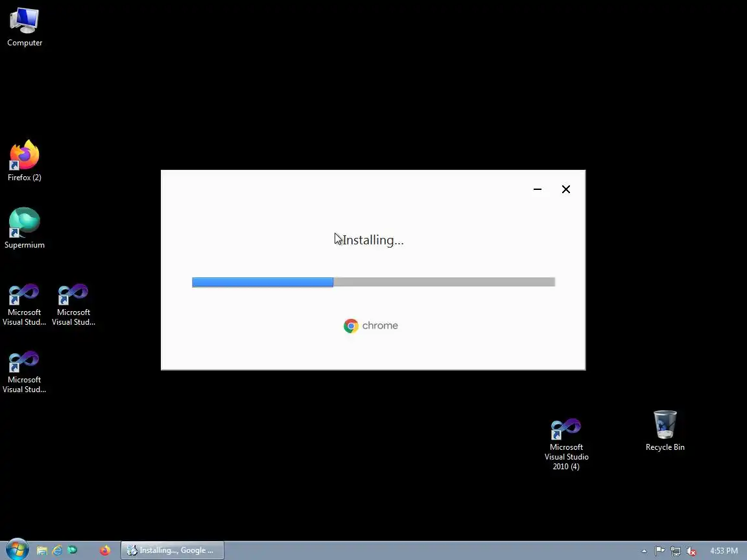Open Windows Explorer from the taskbar
747x560 pixels.
tap(42, 550)
